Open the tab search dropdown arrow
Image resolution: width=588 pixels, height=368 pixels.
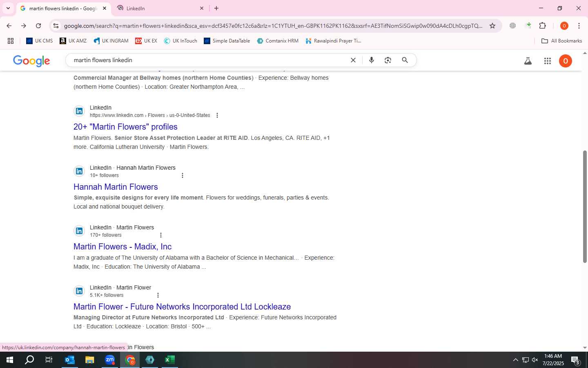tap(8, 8)
